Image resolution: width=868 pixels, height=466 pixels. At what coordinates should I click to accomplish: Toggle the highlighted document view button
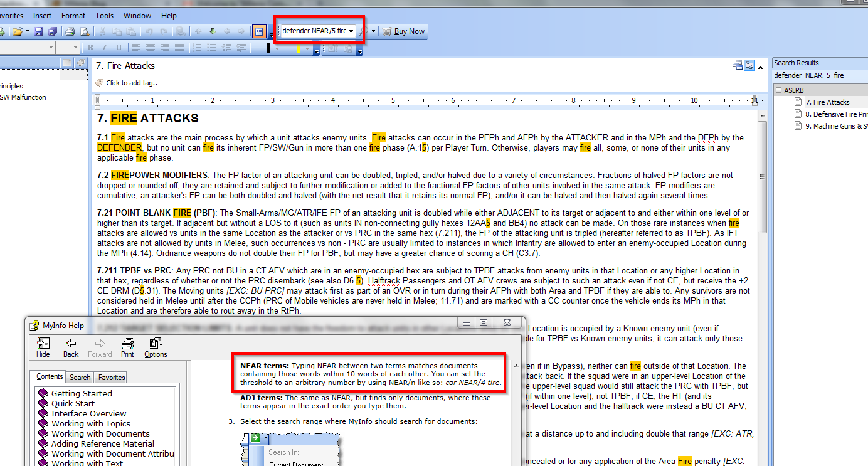(258, 31)
